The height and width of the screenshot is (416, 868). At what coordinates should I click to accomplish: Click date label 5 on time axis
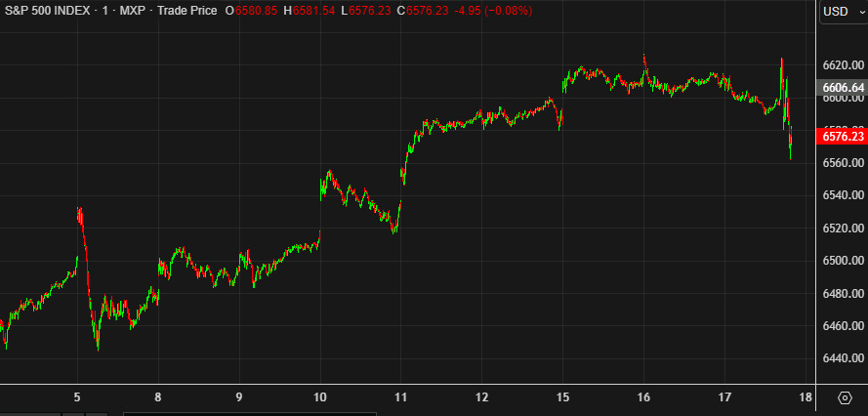[77, 397]
